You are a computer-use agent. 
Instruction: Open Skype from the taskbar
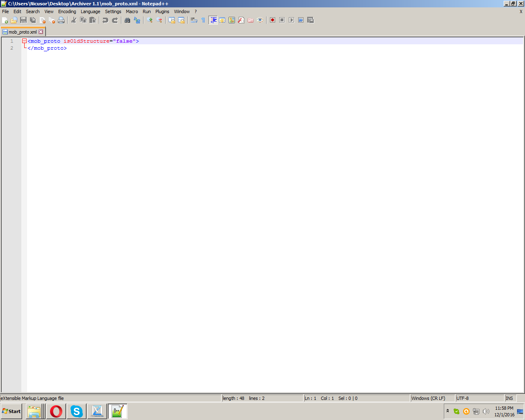click(77, 411)
